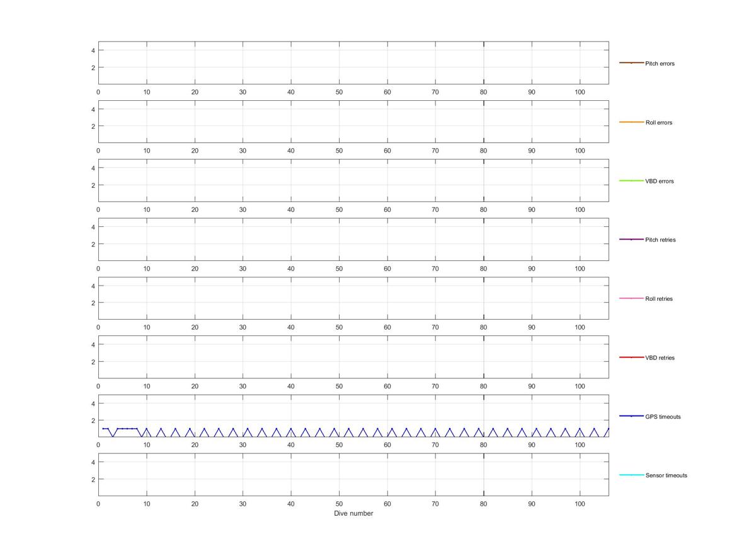The image size is (756, 558).
Task: Click the cyan Sensor timeouts legend line
Action: 631,475
